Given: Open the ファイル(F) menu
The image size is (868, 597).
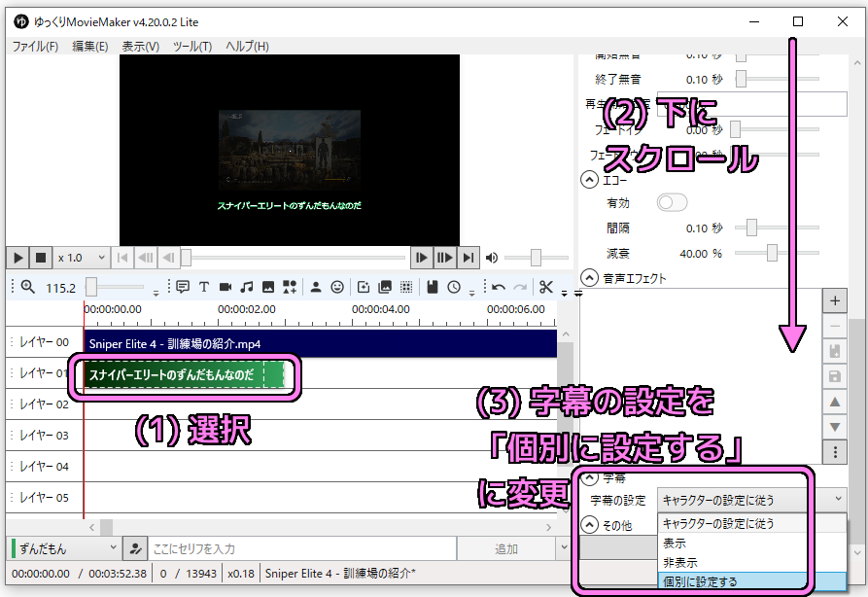Looking at the screenshot, I should pyautogui.click(x=35, y=47).
